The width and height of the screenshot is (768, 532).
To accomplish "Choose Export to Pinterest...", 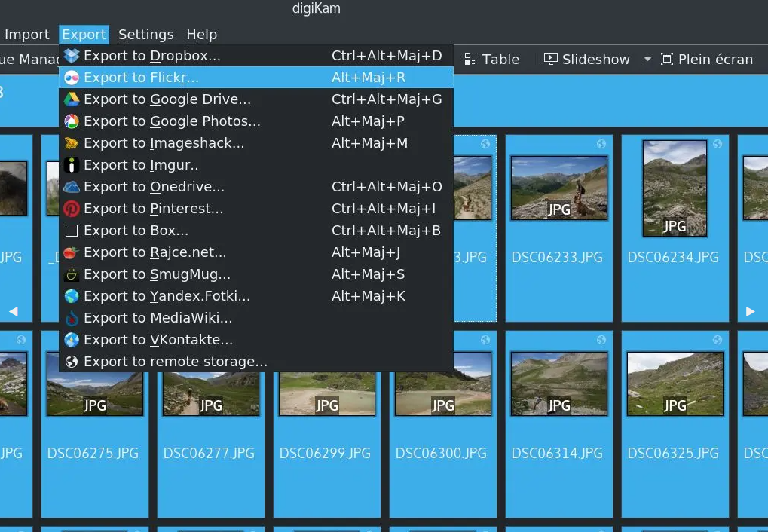I will click(256, 209).
